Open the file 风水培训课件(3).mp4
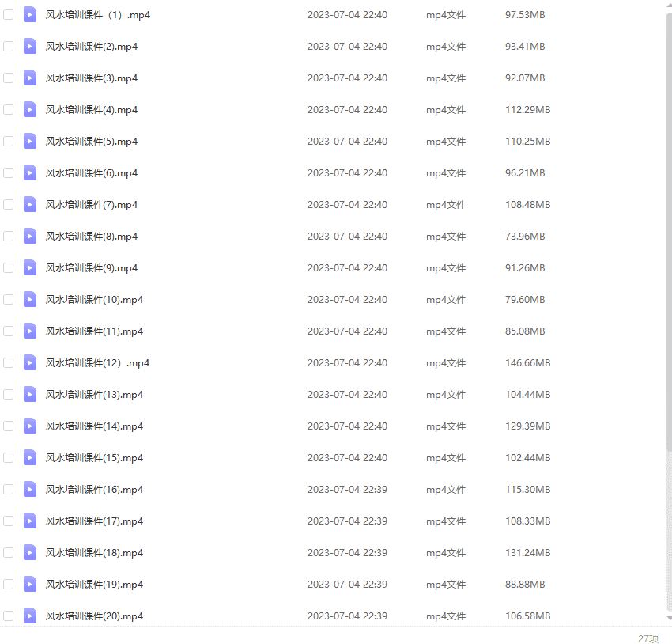672x644 pixels. pyautogui.click(x=92, y=78)
